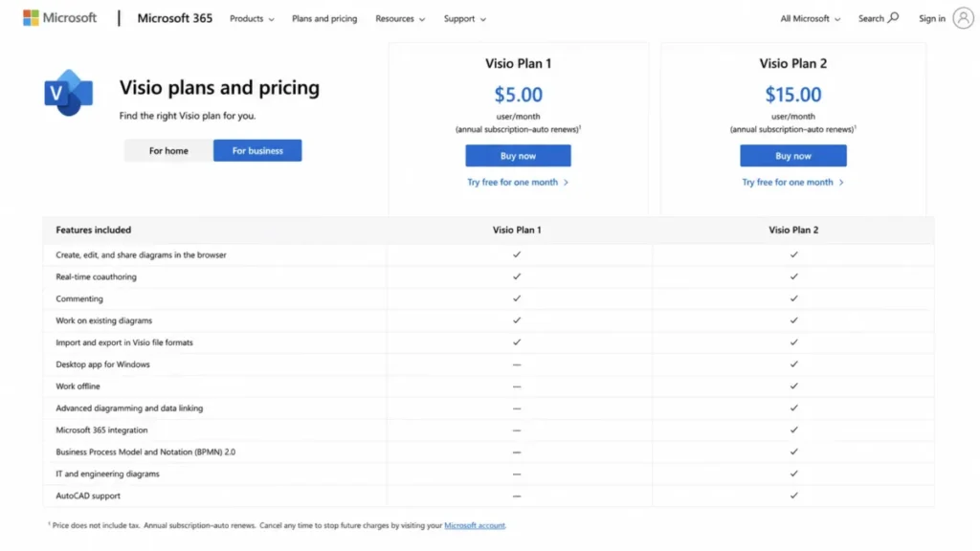The width and height of the screenshot is (980, 551).
Task: Open Try free for one month under Plan 1
Action: (518, 183)
